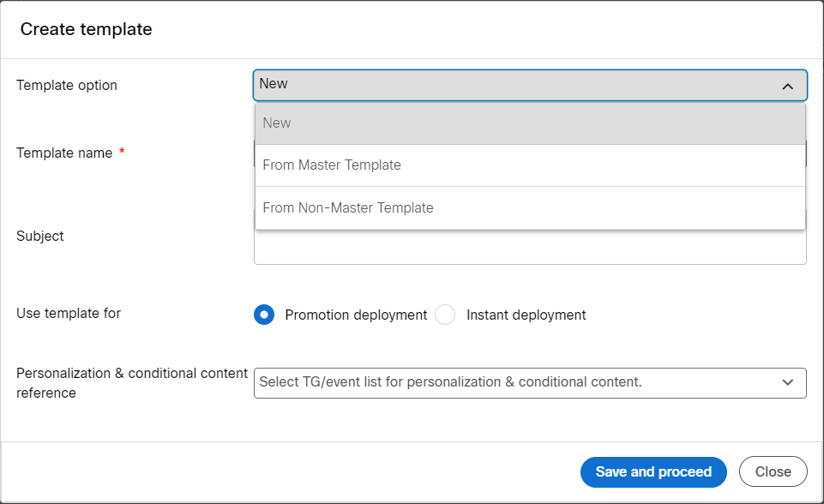Click the Personalization & conditional content reference label
Screen dimensions: 824x504
coord(132,382)
